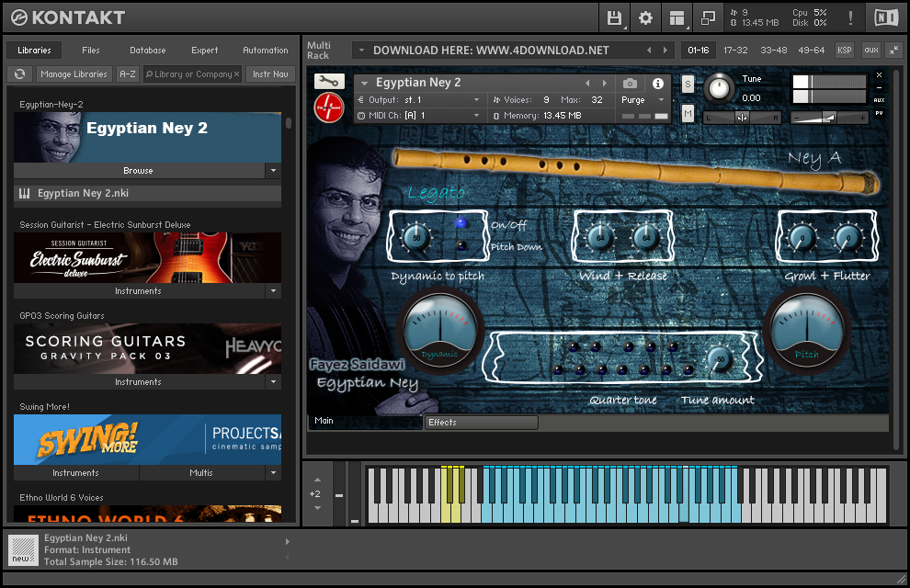Image resolution: width=910 pixels, height=588 pixels.
Task: Click the camera snapshot icon
Action: (630, 83)
